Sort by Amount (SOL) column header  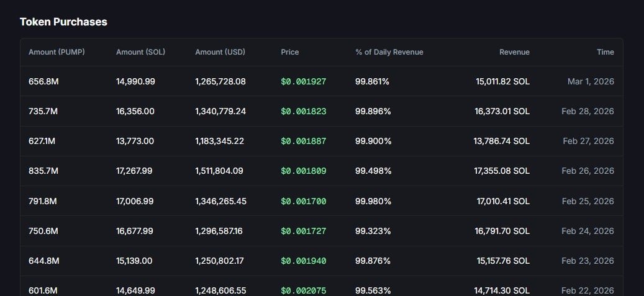140,52
